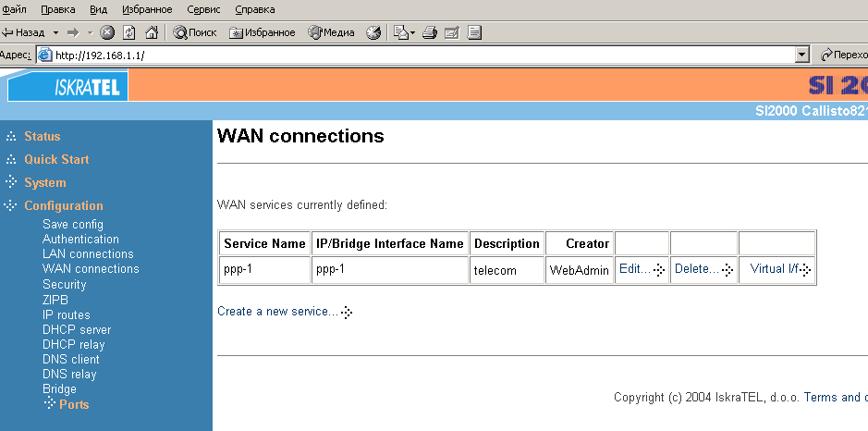
Task: Expand the Ports subsection
Action: coord(74,404)
